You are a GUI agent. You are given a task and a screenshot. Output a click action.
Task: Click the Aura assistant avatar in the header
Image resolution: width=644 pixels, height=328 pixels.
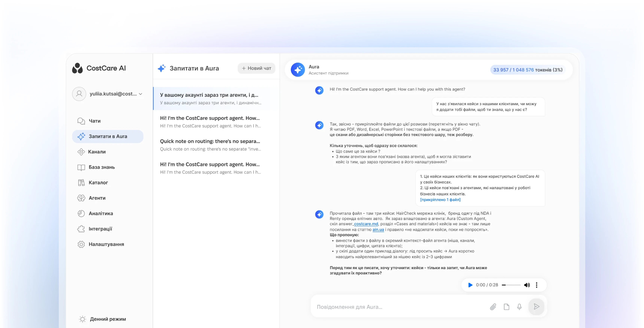click(x=298, y=70)
